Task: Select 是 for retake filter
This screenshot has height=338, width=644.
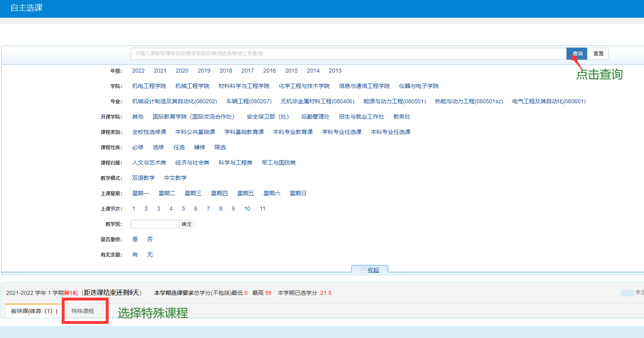Action: pyautogui.click(x=135, y=239)
